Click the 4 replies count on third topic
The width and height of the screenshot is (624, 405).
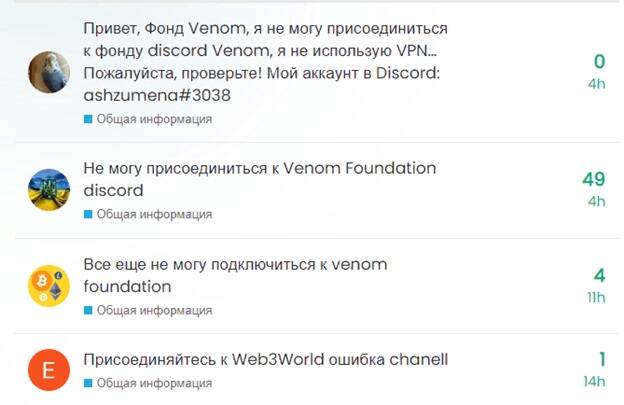click(x=599, y=275)
